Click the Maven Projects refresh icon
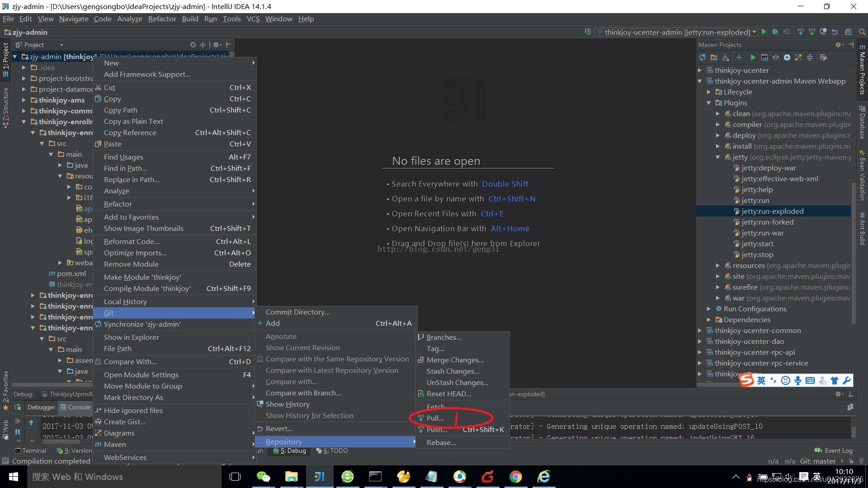 click(x=703, y=56)
